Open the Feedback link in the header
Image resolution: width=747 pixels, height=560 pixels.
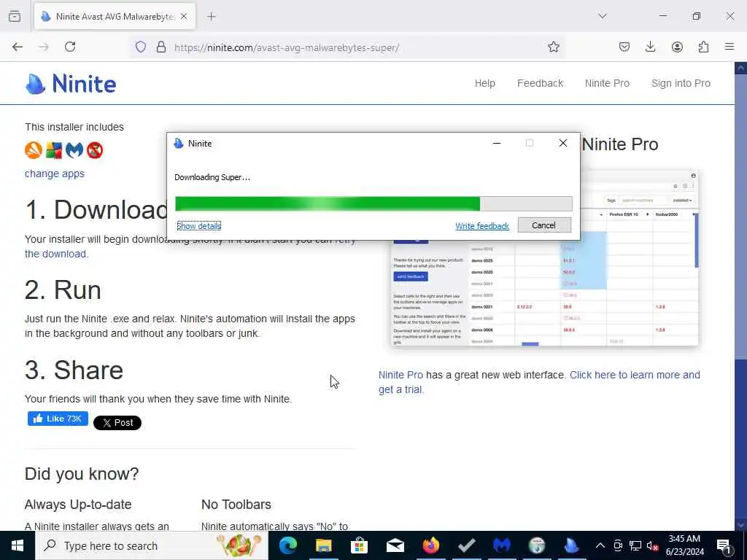click(541, 83)
